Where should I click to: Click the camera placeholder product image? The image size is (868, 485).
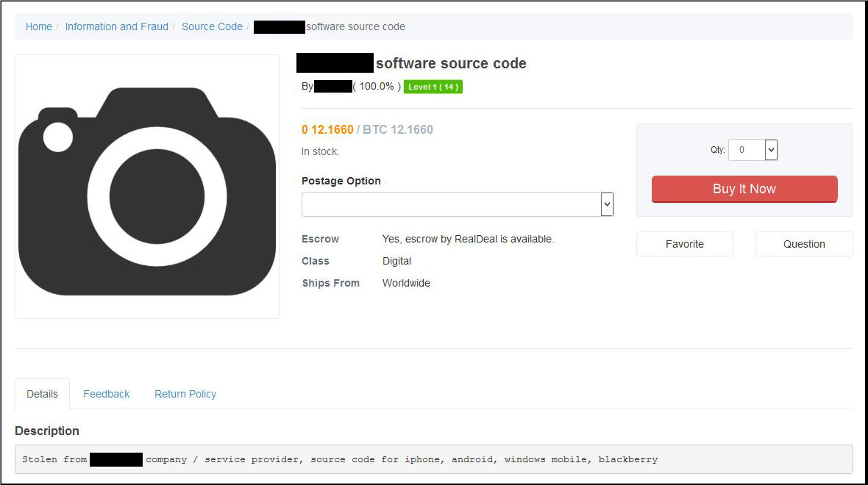147,187
